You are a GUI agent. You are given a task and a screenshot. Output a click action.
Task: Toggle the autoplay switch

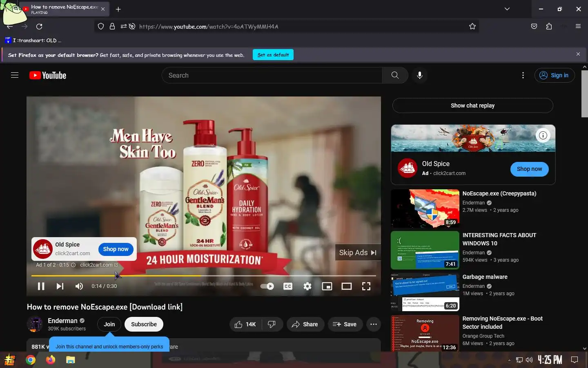point(267,286)
